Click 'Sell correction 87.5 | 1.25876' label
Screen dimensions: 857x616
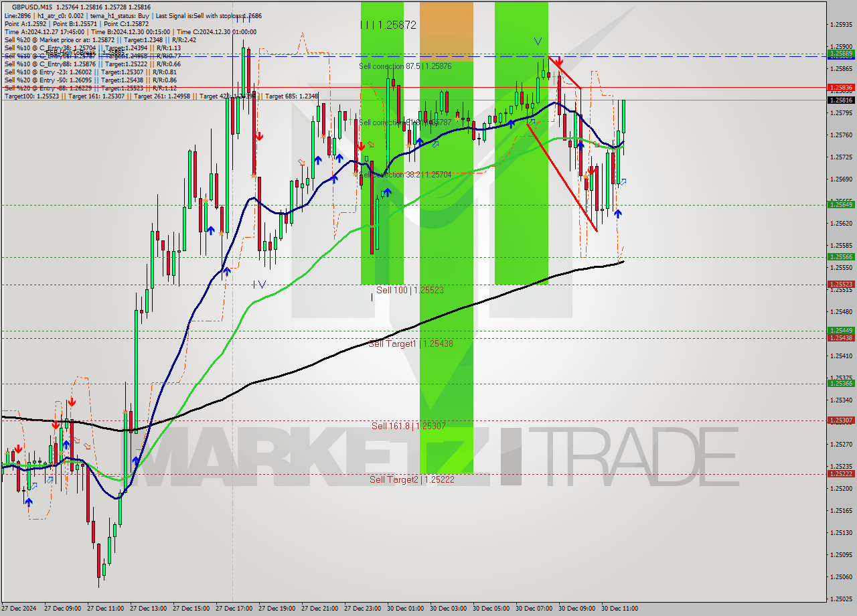(405, 66)
